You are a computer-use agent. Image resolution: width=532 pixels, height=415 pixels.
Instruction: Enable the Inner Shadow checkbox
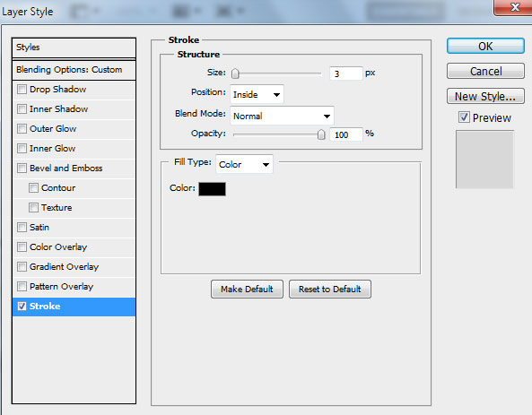[22, 108]
